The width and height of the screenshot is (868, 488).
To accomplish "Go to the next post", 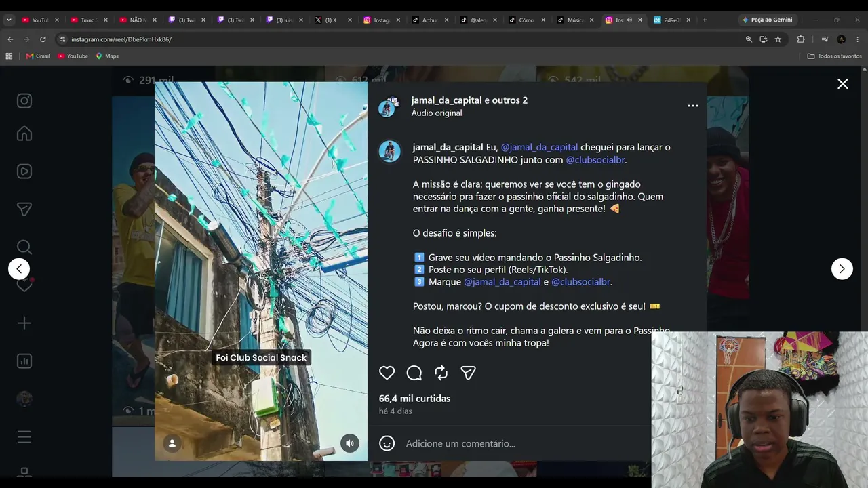I will coord(842,269).
